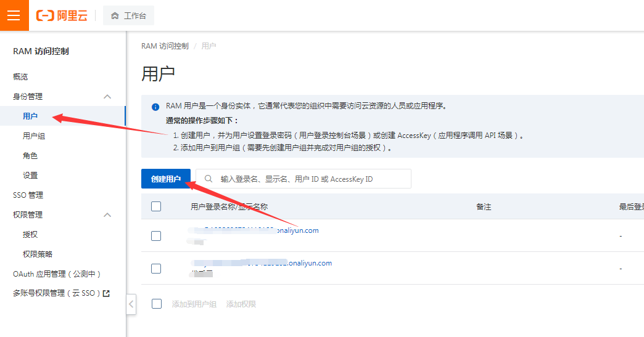Click the Alibaba Cloud logo
644x337 pixels.
tap(62, 15)
